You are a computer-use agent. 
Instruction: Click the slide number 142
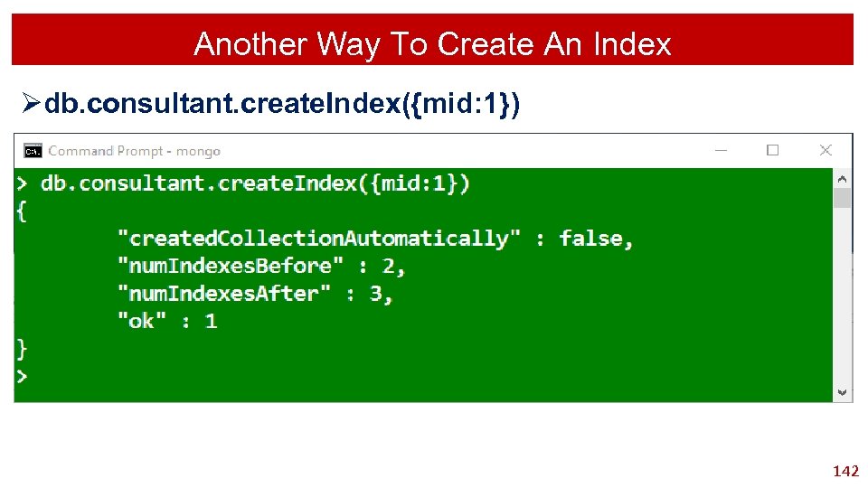click(846, 472)
